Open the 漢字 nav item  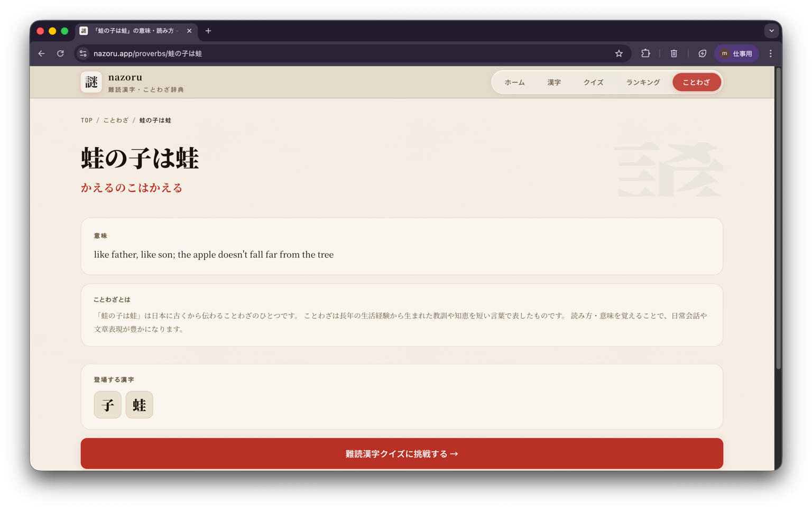click(554, 82)
